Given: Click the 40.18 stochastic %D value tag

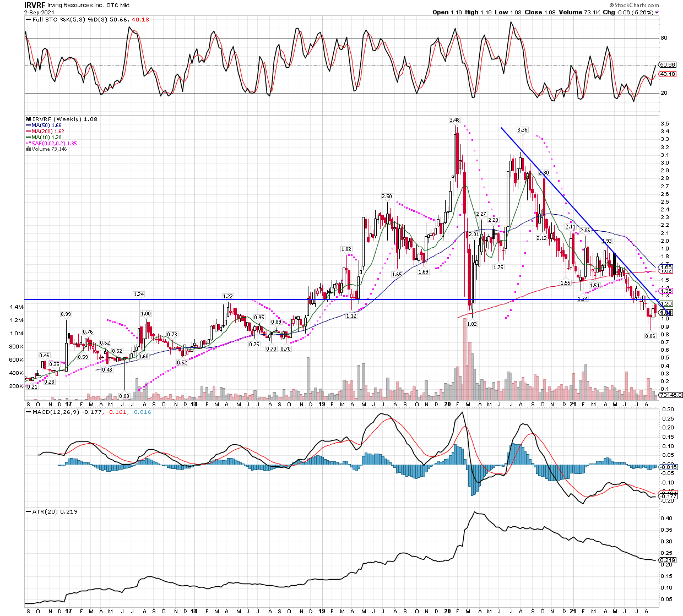Looking at the screenshot, I should [x=668, y=74].
